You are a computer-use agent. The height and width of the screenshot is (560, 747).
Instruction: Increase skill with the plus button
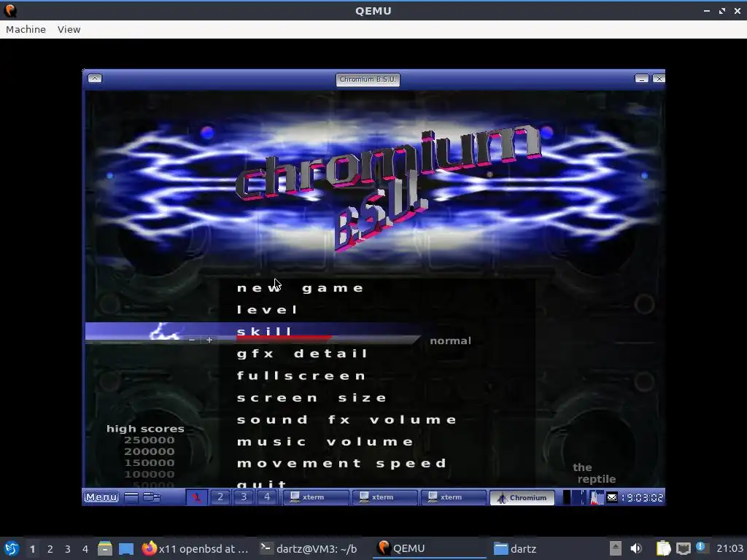[209, 340]
